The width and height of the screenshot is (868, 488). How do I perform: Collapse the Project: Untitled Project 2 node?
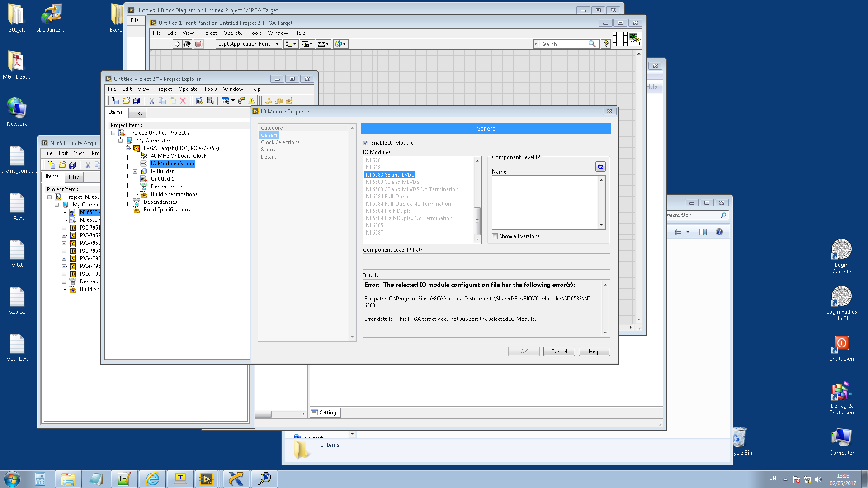(x=113, y=133)
